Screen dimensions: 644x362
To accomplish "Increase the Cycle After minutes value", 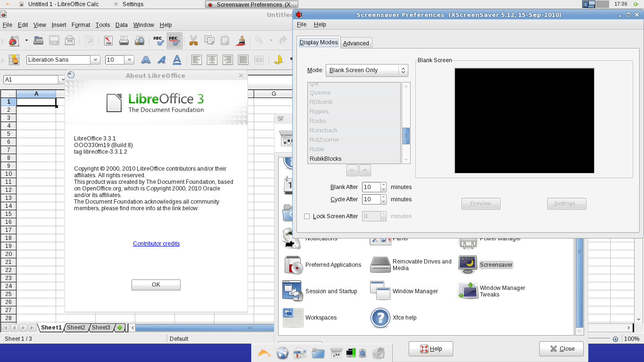I will tap(384, 197).
